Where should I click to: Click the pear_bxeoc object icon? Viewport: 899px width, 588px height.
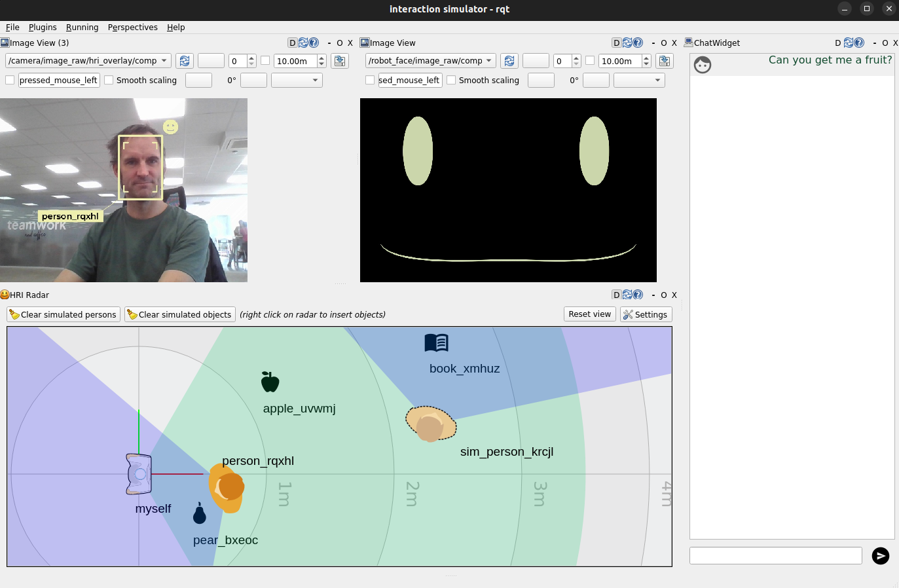click(x=200, y=514)
